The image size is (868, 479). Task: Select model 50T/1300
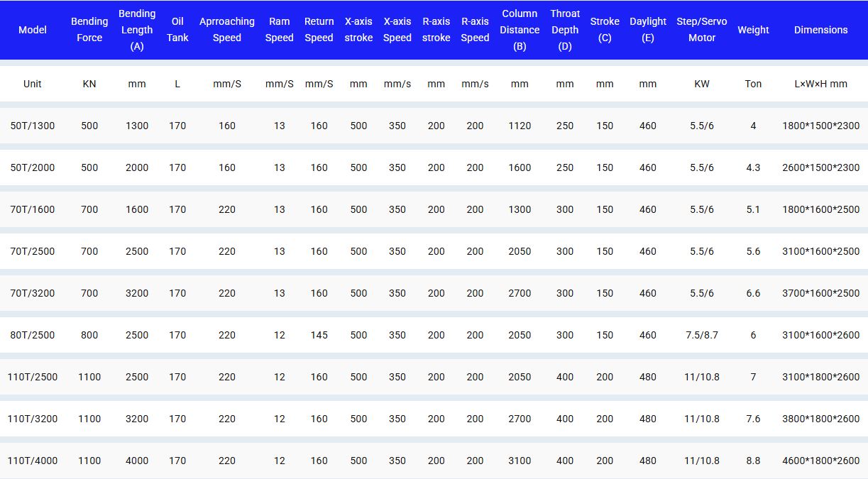pyautogui.click(x=33, y=126)
